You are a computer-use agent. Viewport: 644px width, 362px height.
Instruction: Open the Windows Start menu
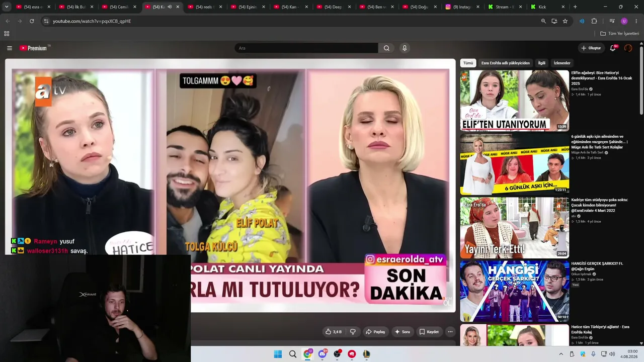[278, 354]
